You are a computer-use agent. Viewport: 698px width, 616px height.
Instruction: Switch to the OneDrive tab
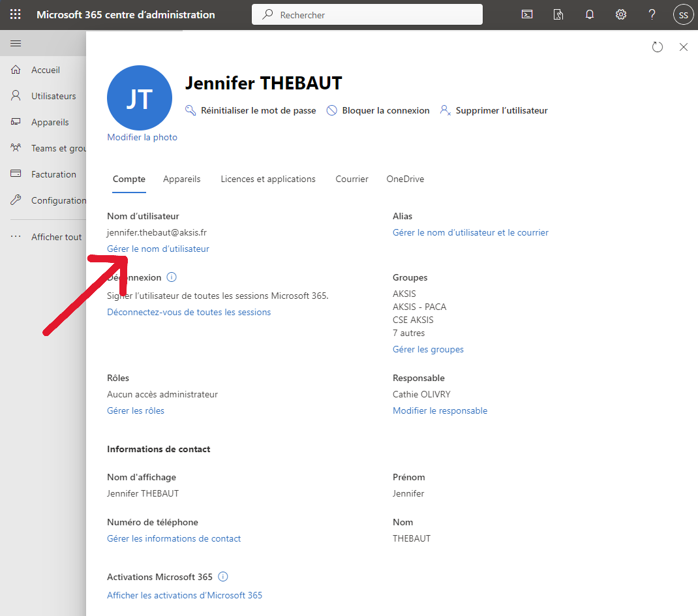pos(405,179)
